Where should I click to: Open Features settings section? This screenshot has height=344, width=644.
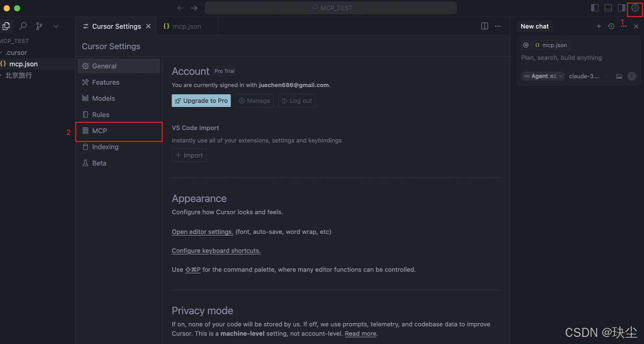[x=119, y=82]
